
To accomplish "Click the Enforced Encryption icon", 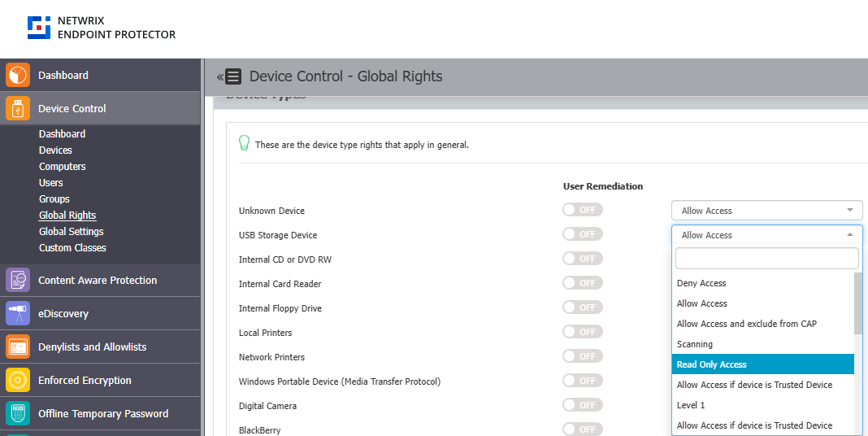I will coord(18,381).
